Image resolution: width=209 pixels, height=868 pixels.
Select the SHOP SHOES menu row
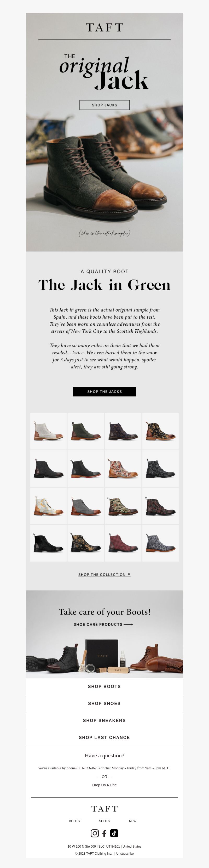pyautogui.click(x=104, y=703)
